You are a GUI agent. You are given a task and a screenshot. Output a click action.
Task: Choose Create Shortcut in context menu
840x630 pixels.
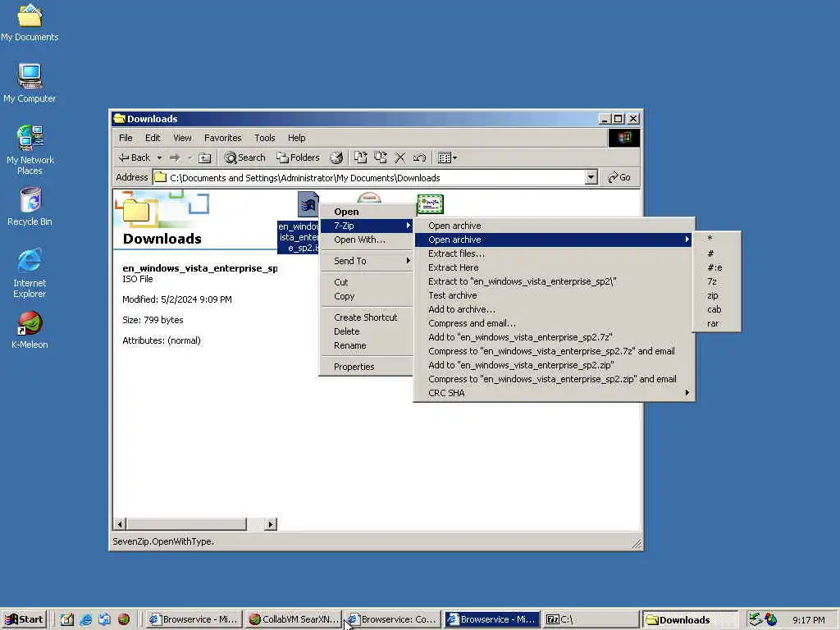pyautogui.click(x=367, y=317)
